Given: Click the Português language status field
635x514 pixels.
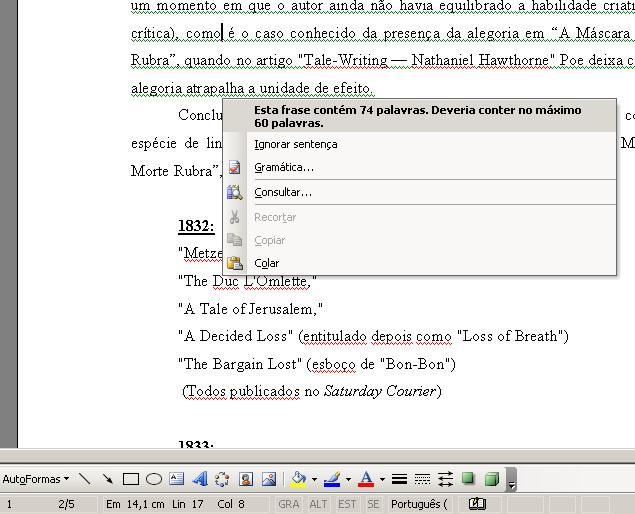Looking at the screenshot, I should coord(419,504).
